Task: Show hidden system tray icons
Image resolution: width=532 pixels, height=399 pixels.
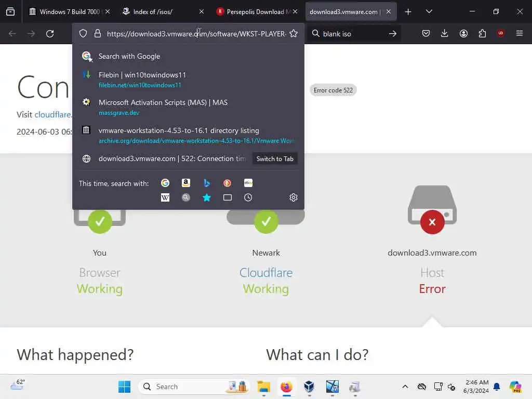Action: pyautogui.click(x=405, y=387)
